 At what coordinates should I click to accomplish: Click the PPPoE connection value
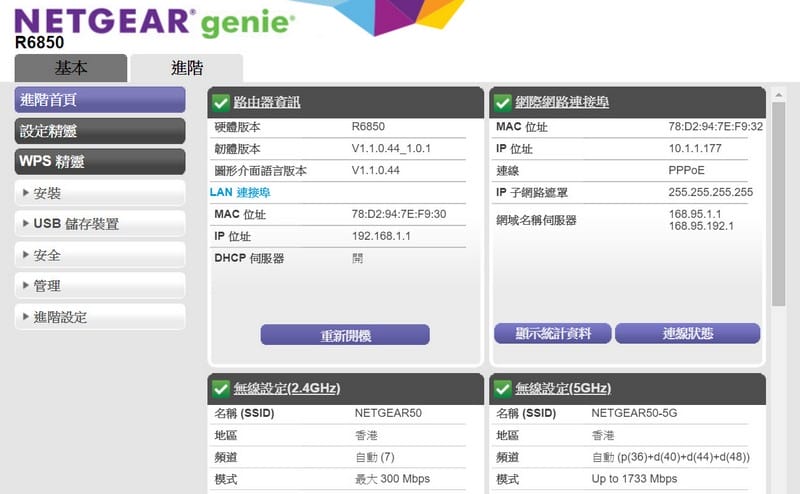click(x=686, y=170)
